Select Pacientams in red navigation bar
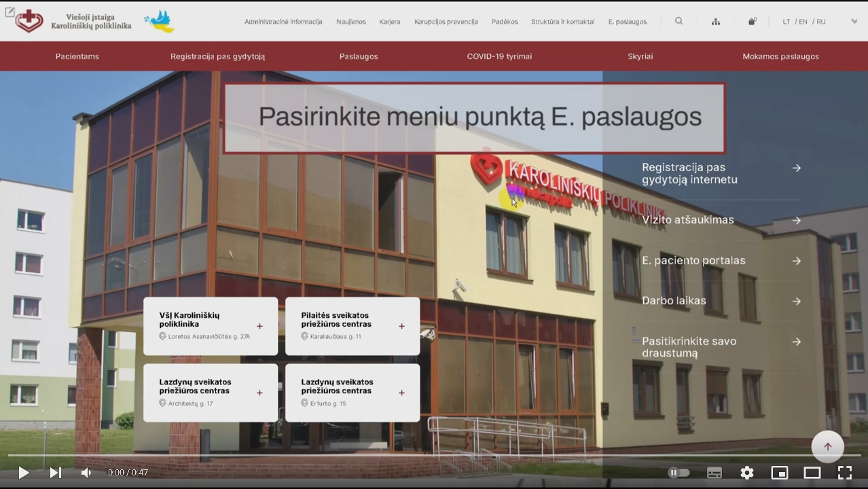This screenshot has width=868, height=489. (x=77, y=56)
